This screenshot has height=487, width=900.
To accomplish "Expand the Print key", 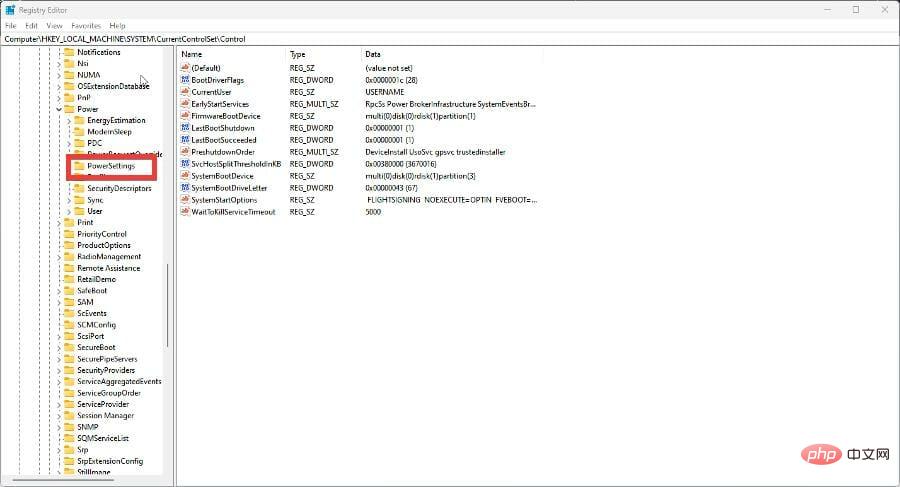I will tap(59, 223).
